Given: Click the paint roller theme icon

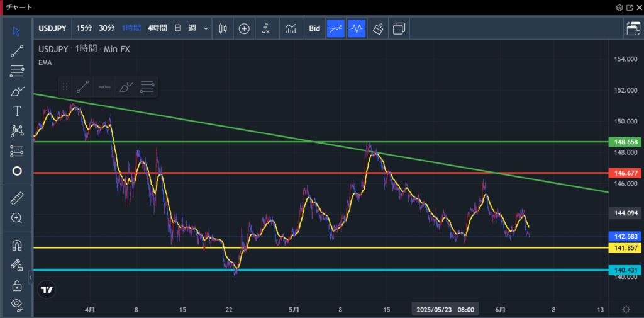Looking at the screenshot, I should point(378,28).
